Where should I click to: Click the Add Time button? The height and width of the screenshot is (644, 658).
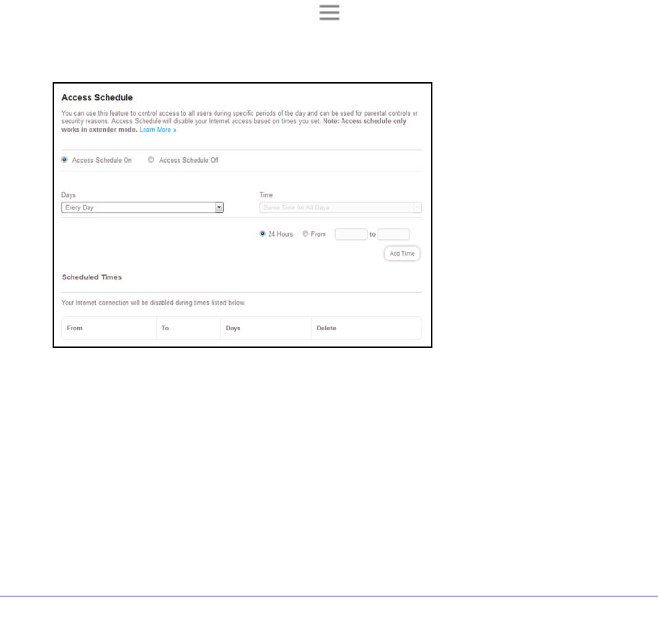tap(402, 254)
